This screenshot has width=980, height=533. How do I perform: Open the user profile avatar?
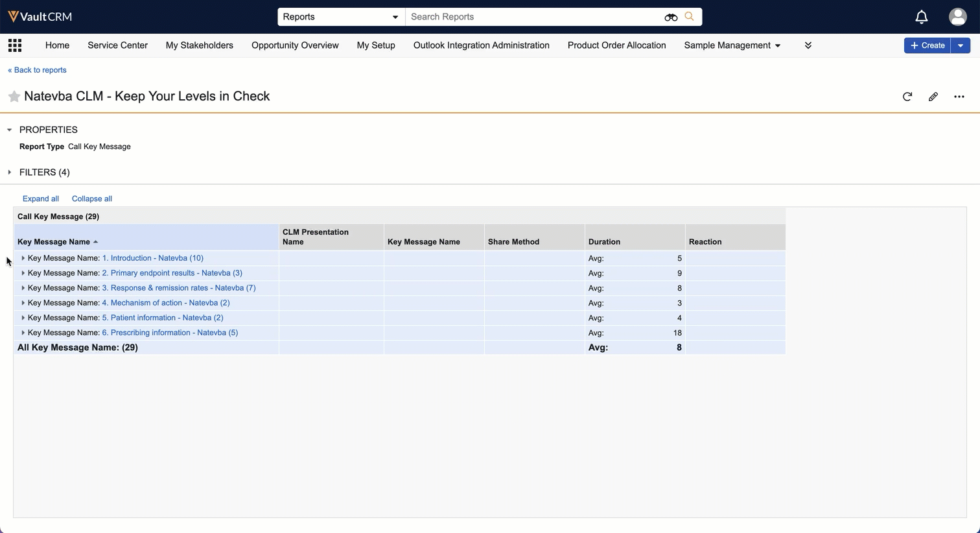(x=957, y=17)
